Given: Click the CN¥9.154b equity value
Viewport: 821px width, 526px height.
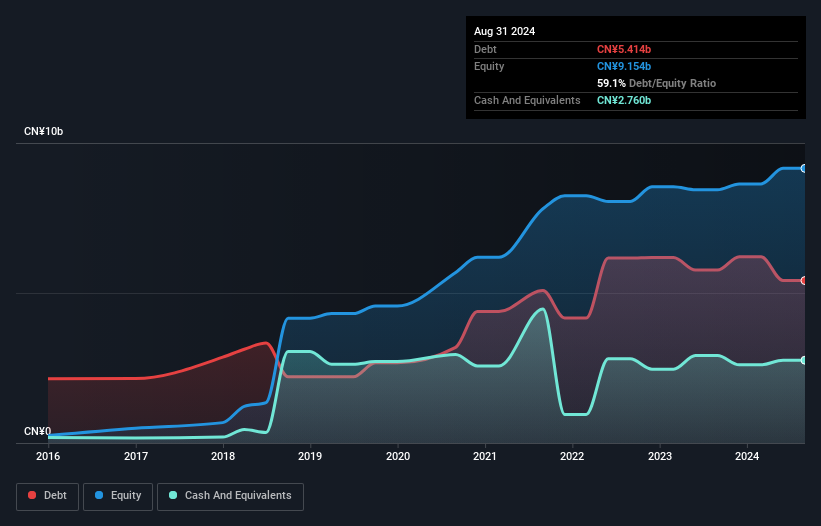Looking at the screenshot, I should pyautogui.click(x=624, y=66).
